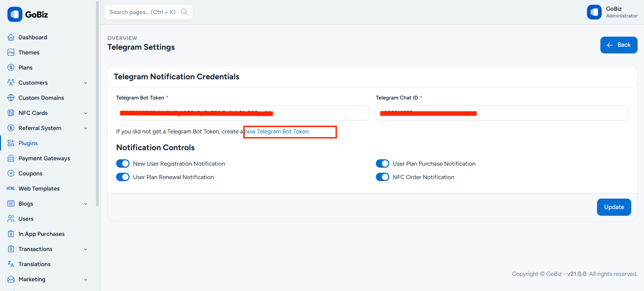Click the Referral System coin icon
Viewport: 644px width, 291px height.
[11, 128]
